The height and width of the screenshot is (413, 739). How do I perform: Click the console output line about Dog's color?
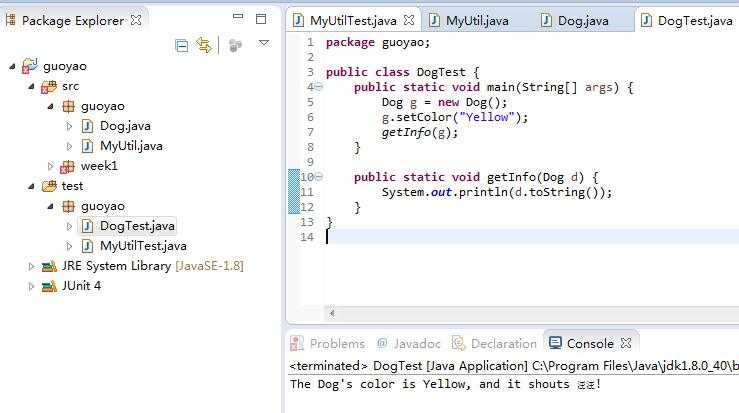pyautogui.click(x=445, y=384)
